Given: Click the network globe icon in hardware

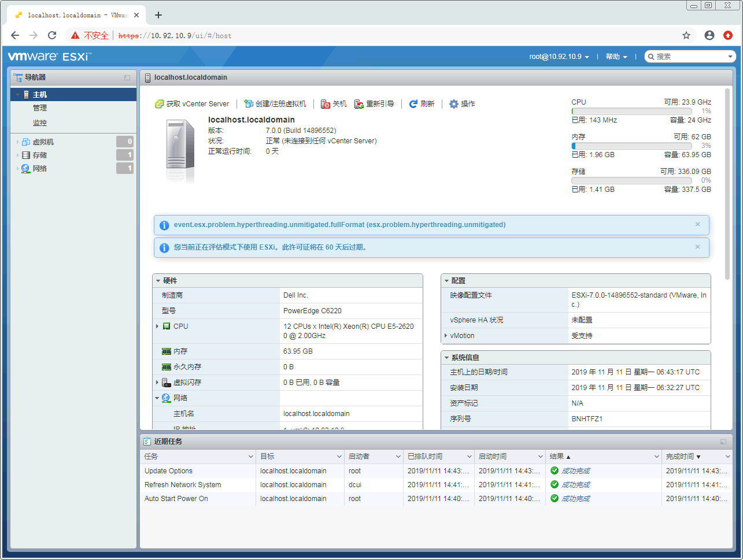Looking at the screenshot, I should point(166,398).
